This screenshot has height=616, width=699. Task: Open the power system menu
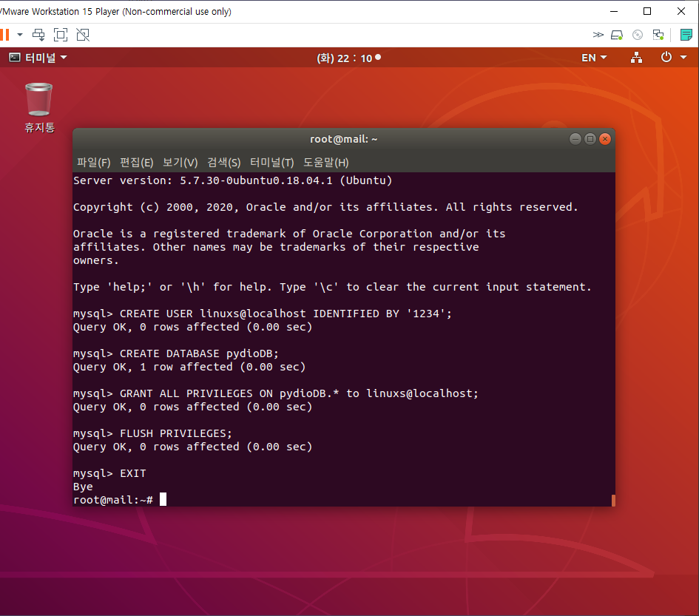point(671,58)
